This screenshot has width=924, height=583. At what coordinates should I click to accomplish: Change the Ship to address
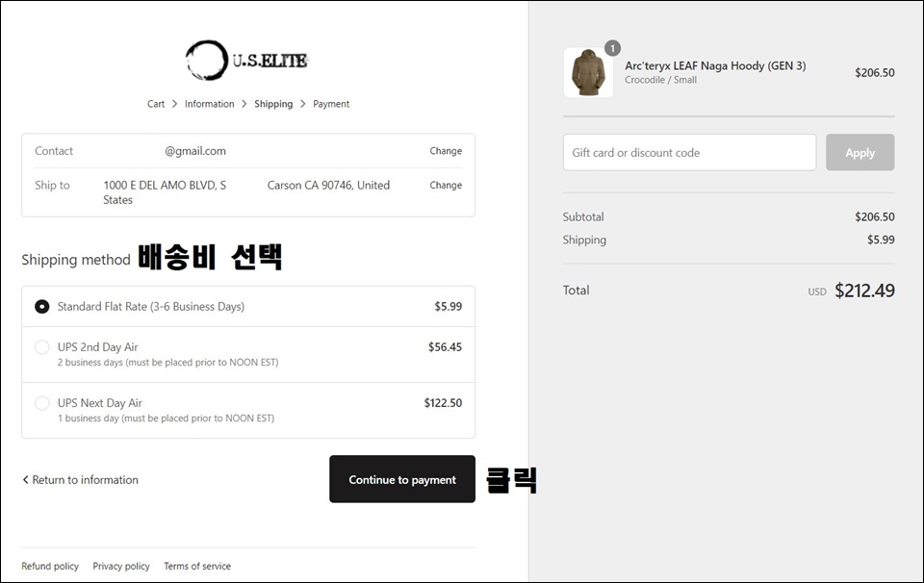[446, 185]
